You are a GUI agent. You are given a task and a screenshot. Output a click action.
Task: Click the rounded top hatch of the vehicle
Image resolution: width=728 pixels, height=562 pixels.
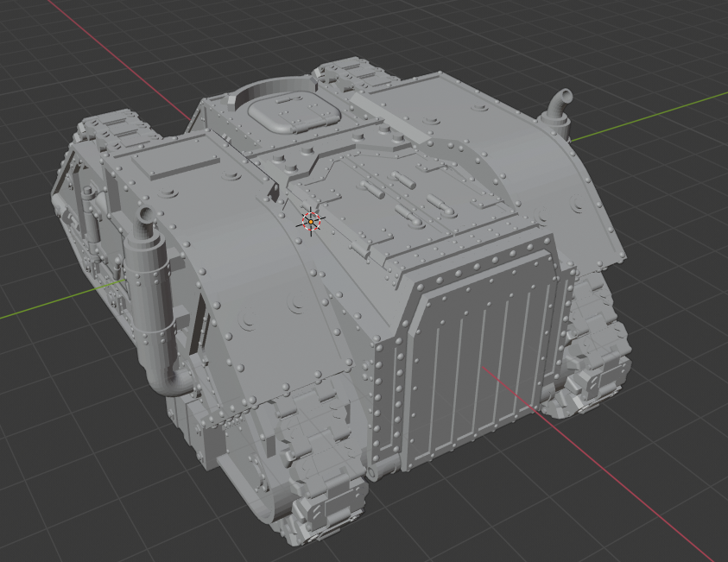tap(294, 112)
